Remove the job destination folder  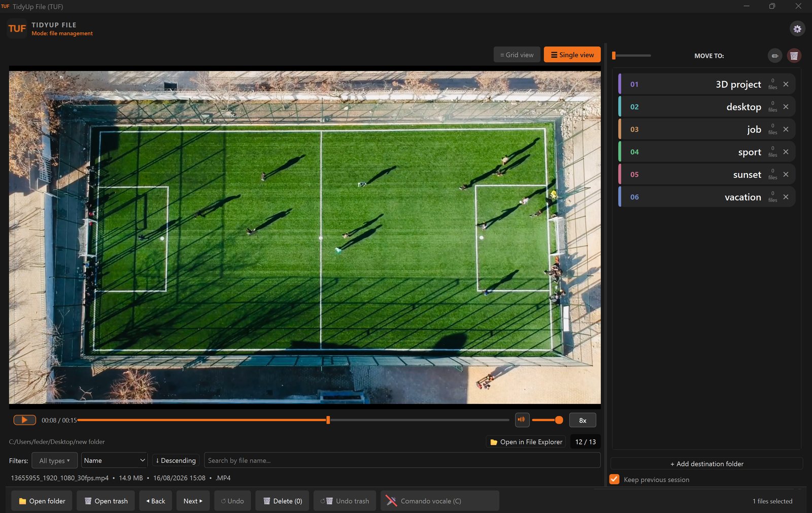point(786,129)
